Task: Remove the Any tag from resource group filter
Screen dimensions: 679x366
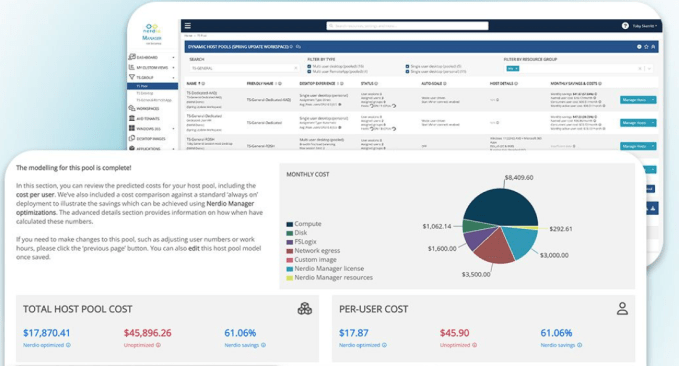Action: tap(517, 68)
